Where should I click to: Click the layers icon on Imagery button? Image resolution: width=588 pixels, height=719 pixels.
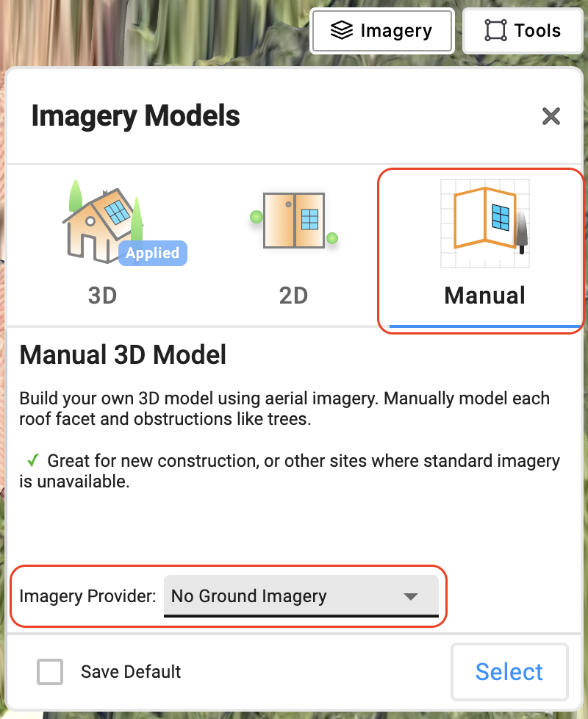(x=341, y=31)
